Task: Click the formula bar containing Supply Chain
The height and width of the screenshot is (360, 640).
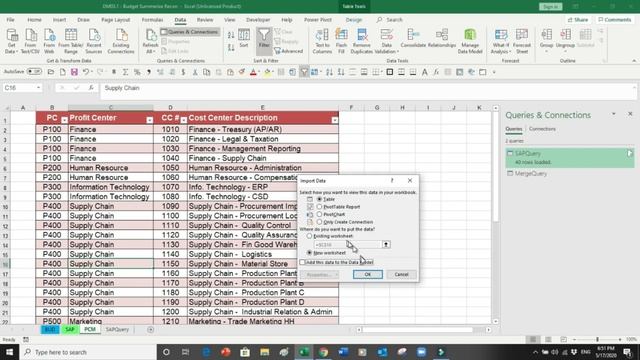Action: pos(367,88)
